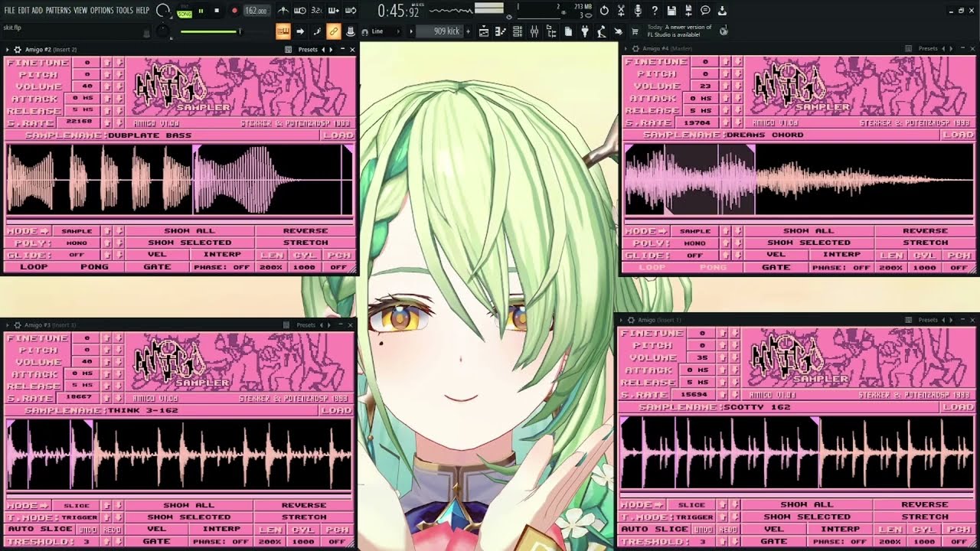Image resolution: width=980 pixels, height=551 pixels.
Task: Click SHOW ALL in Amigo #4 window
Action: (808, 230)
